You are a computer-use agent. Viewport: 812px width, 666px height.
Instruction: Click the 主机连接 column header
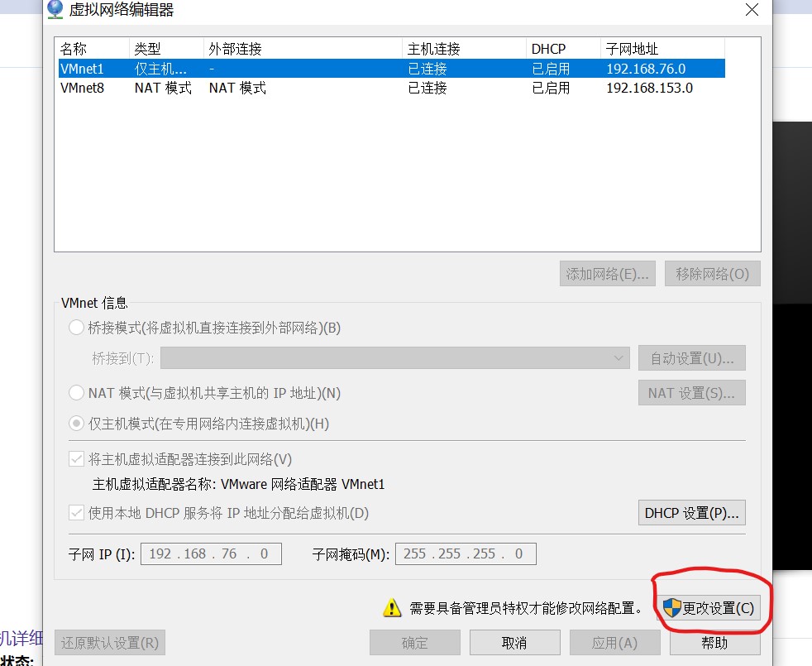[464, 49]
